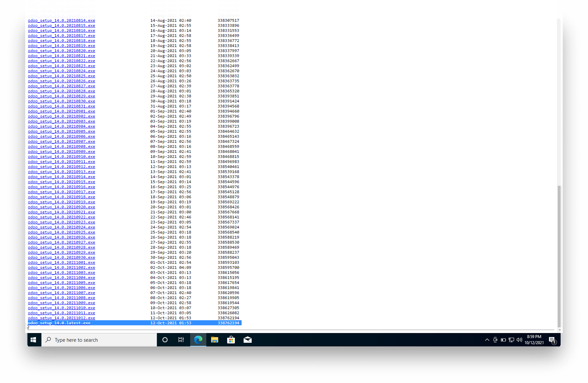
Task: Select the odoo_setup_14.0.20210815.exe link
Action: tap(61, 25)
